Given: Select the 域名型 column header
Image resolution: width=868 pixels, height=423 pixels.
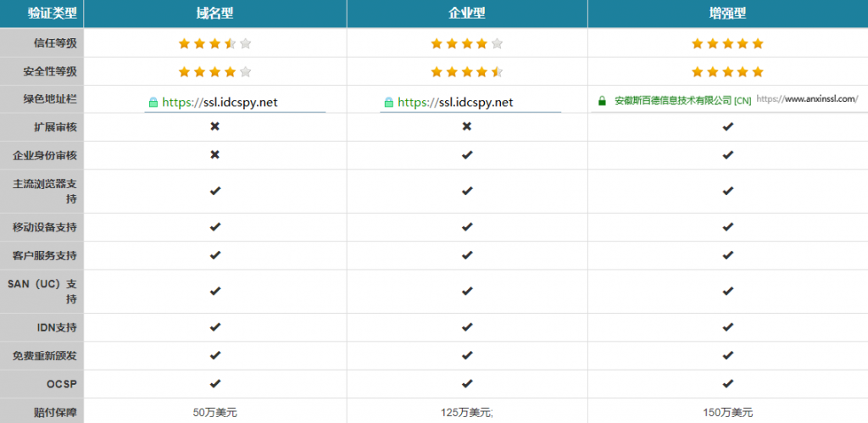Looking at the screenshot, I should [214, 14].
